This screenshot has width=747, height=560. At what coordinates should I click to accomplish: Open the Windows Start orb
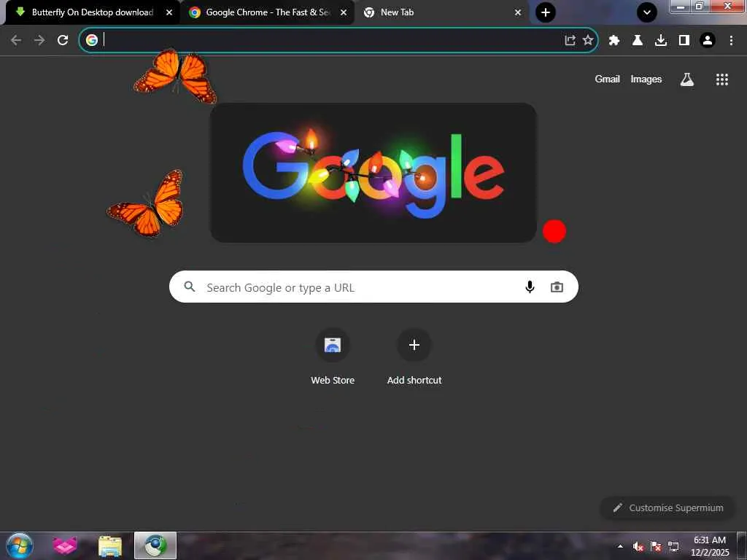[x=20, y=545]
